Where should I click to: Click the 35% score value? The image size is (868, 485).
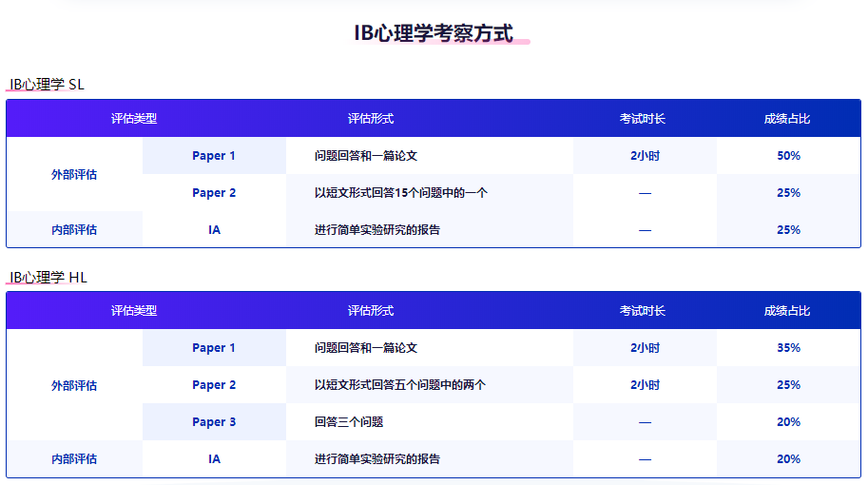coord(788,348)
